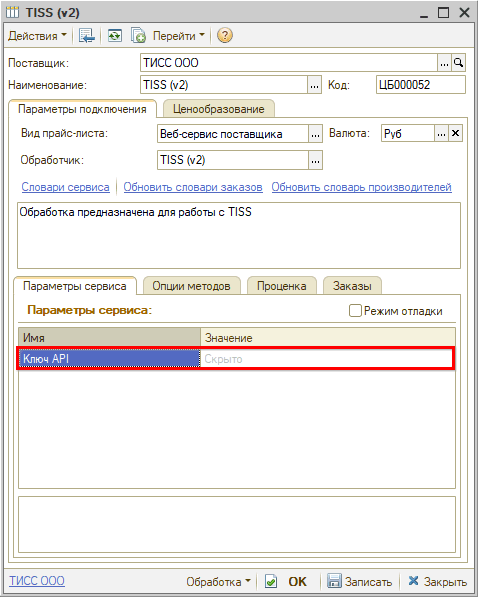Click the Код field ЦБ000052
The width and height of the screenshot is (478, 597).
click(x=420, y=85)
